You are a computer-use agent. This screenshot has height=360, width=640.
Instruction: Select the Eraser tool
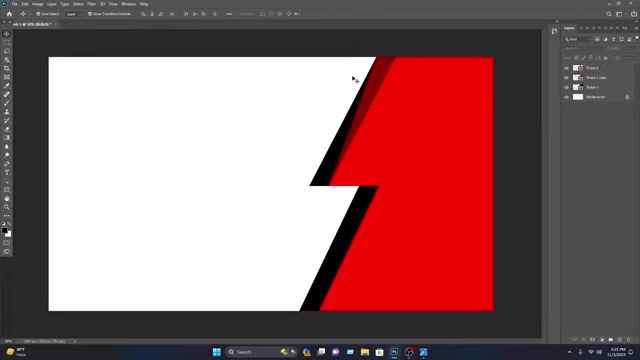[x=7, y=129]
